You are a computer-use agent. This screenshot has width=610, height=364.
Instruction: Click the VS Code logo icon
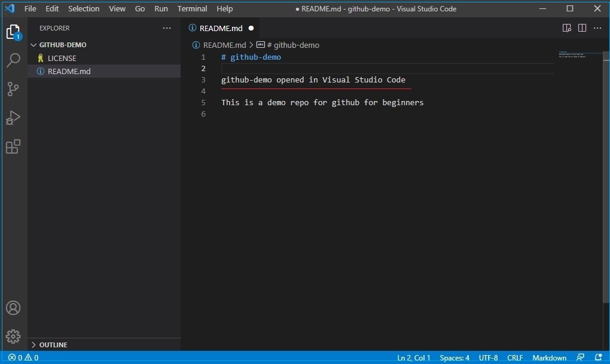coord(10,8)
